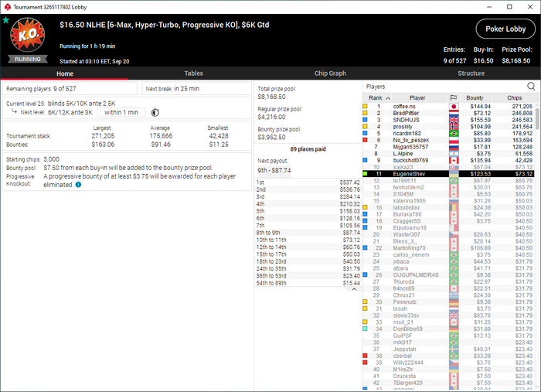Select player row proskily
Screen dimensions: 541x392
pyautogui.click(x=448, y=127)
